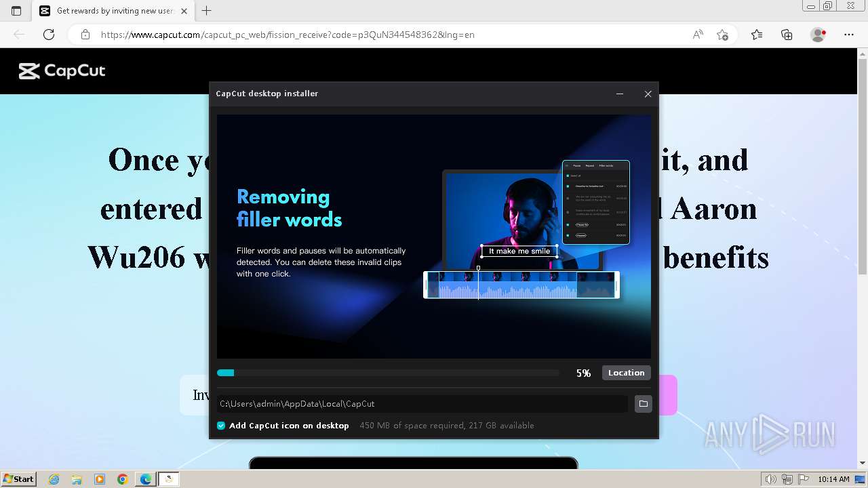
Task: Click the audio waveform timeline in slideshow
Action: click(x=521, y=285)
